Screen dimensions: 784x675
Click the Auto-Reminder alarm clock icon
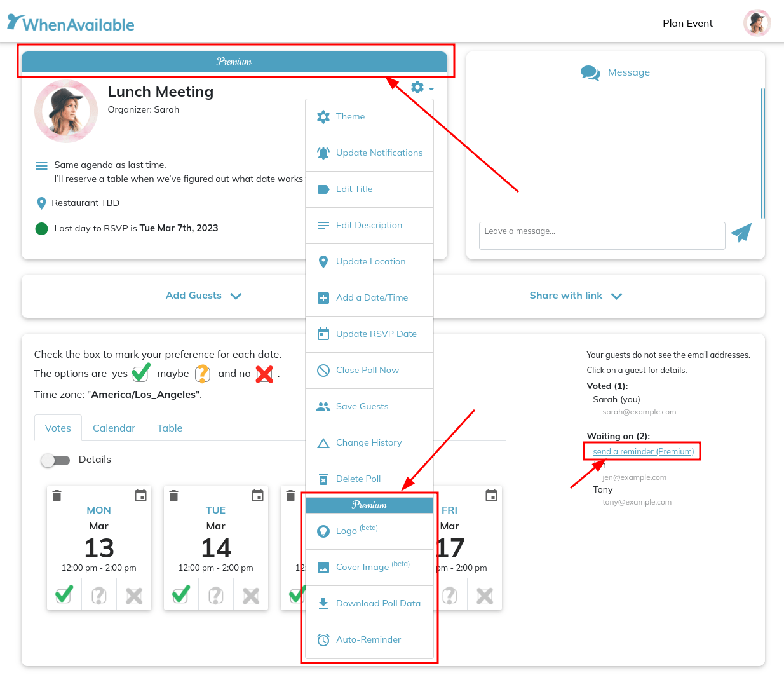click(x=323, y=640)
